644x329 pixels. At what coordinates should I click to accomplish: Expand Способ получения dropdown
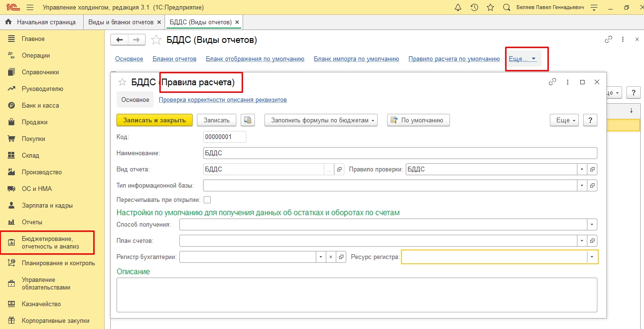[x=592, y=224]
